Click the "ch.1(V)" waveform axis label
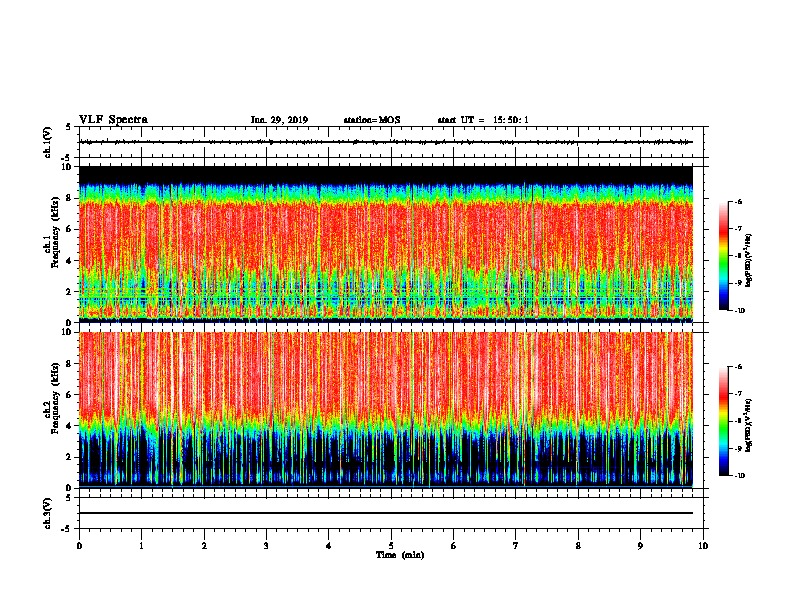792x612 pixels. [x=47, y=142]
